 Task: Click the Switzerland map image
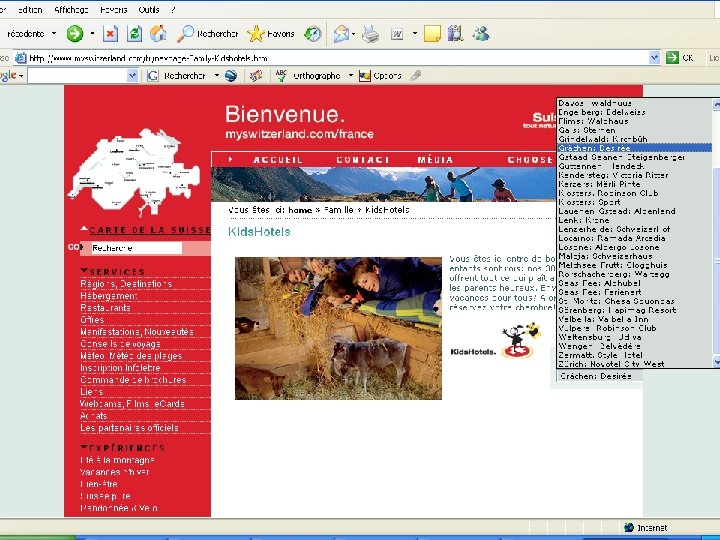pos(134,172)
